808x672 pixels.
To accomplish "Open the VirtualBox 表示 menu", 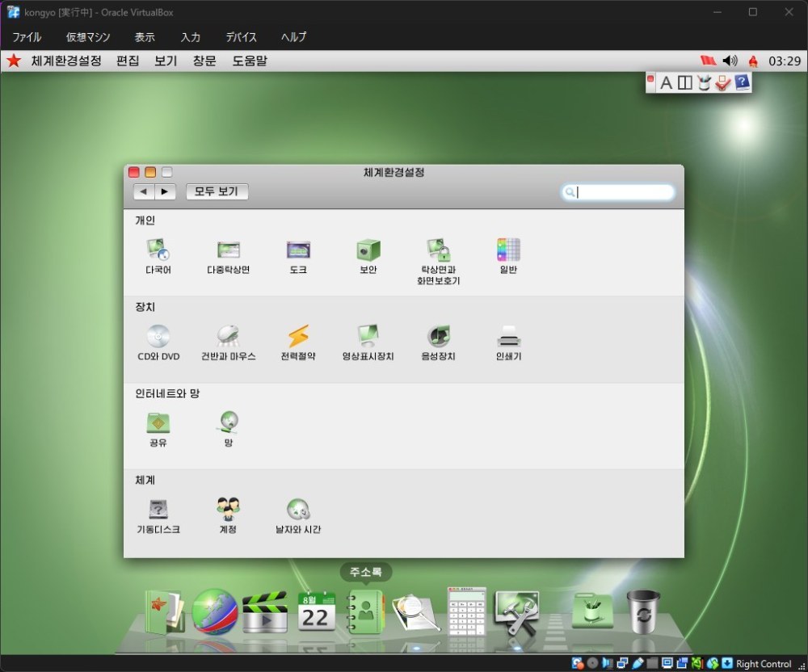I will (145, 37).
